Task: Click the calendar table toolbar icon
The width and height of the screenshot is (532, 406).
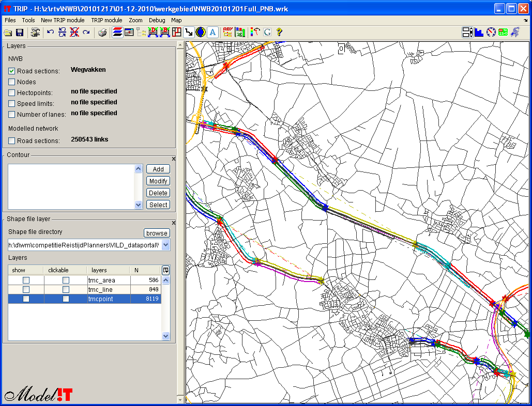Action: pyautogui.click(x=129, y=33)
